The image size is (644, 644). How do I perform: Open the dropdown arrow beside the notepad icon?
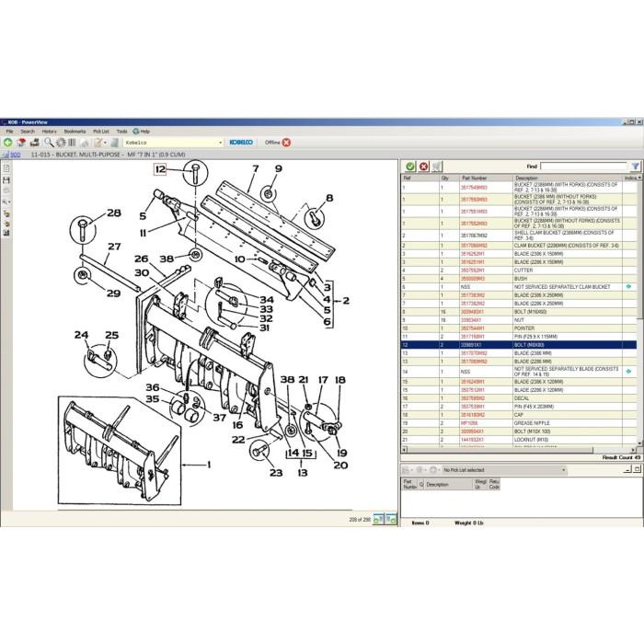pyautogui.click(x=105, y=143)
